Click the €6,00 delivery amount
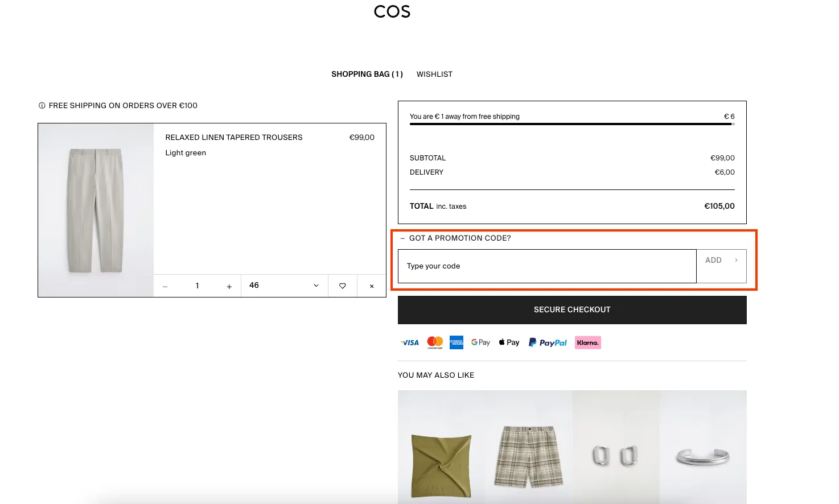The image size is (839, 504). coord(725,172)
